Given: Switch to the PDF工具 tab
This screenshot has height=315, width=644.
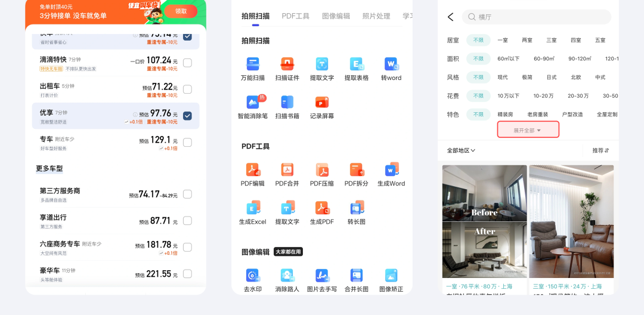Looking at the screenshot, I should point(295,16).
